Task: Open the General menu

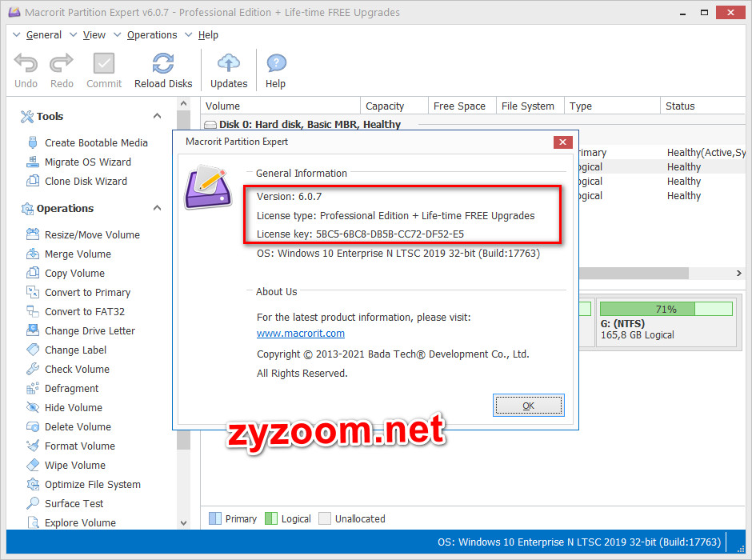Action: click(x=44, y=35)
